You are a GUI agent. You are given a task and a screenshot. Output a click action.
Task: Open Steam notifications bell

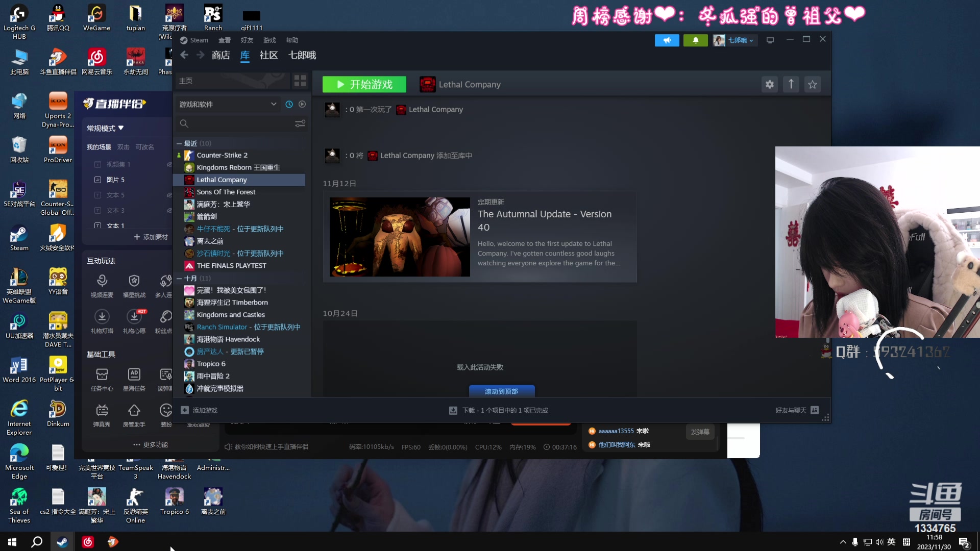click(695, 40)
